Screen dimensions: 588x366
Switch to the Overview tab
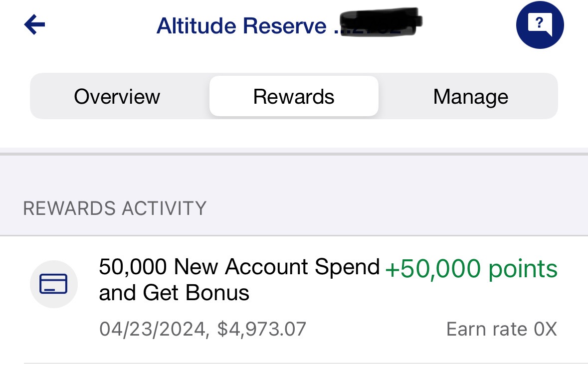click(x=117, y=96)
